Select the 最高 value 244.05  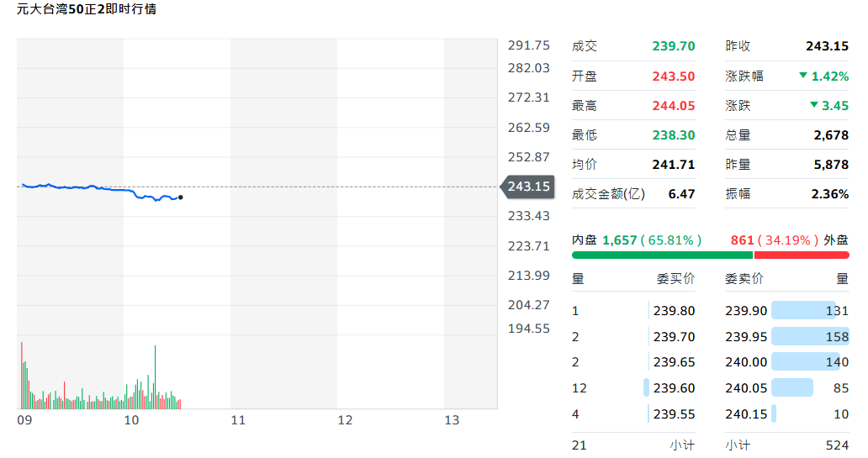[x=673, y=105]
